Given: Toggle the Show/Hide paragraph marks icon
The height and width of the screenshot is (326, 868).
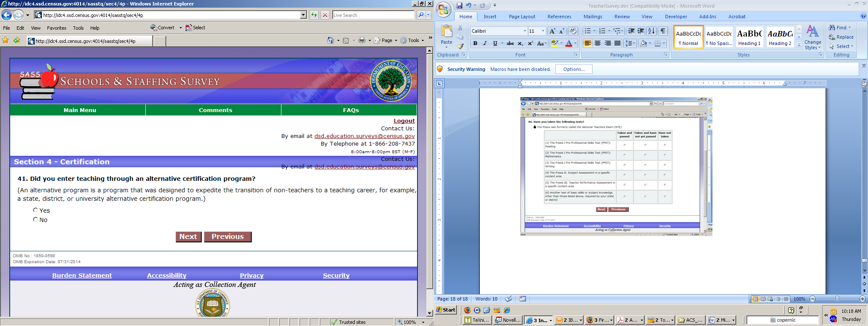Looking at the screenshot, I should pos(663,31).
